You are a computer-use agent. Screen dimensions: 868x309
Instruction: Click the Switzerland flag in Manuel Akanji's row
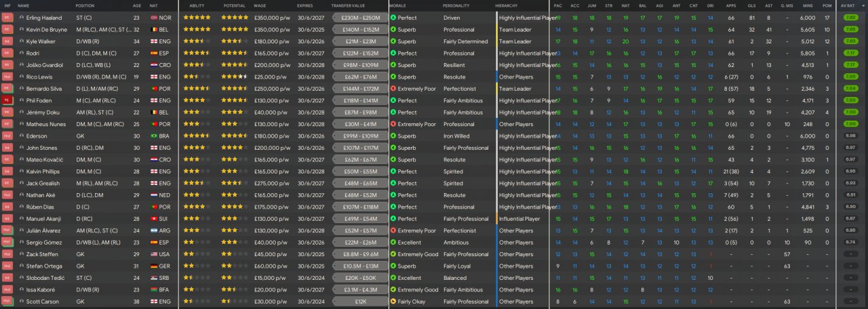pyautogui.click(x=154, y=219)
